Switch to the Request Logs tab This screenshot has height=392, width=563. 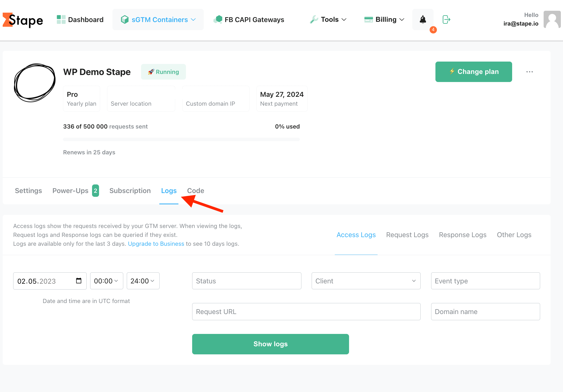point(407,235)
